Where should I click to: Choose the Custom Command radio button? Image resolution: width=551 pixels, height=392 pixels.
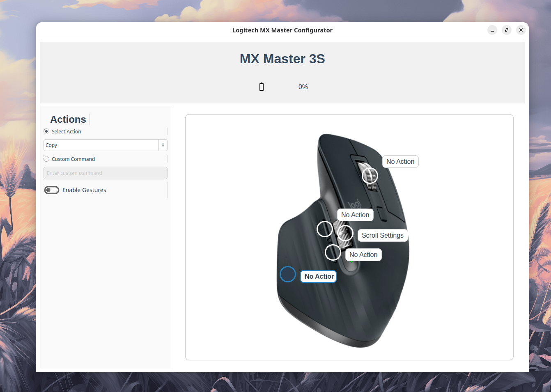(46, 159)
